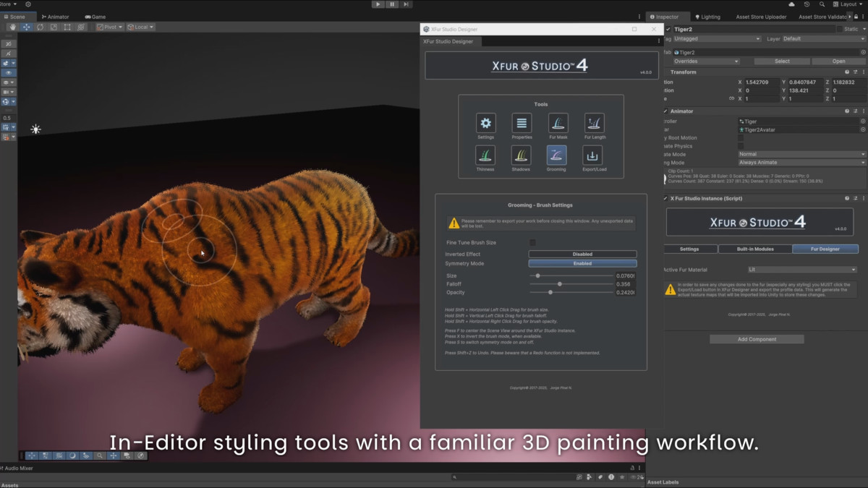The width and height of the screenshot is (868, 488).
Task: Click the prefab Open button
Action: [838, 61]
